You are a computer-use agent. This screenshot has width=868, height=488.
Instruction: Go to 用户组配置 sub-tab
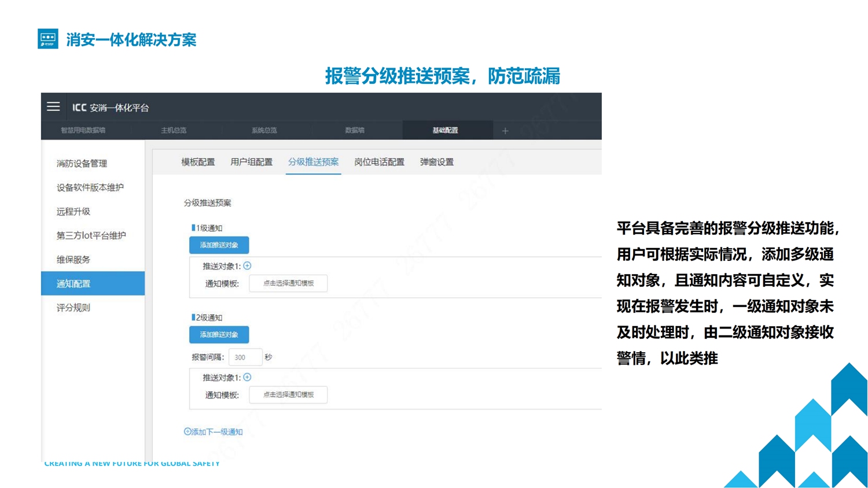coord(251,162)
